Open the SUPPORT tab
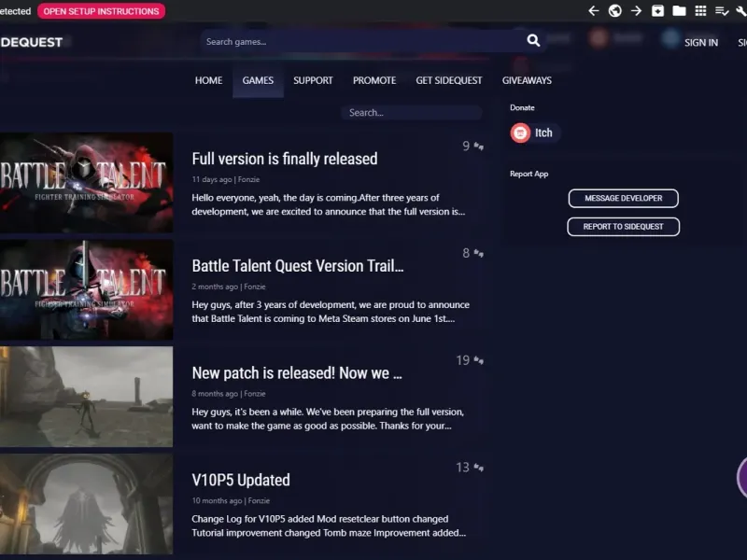The height and width of the screenshot is (560, 747). pos(313,80)
